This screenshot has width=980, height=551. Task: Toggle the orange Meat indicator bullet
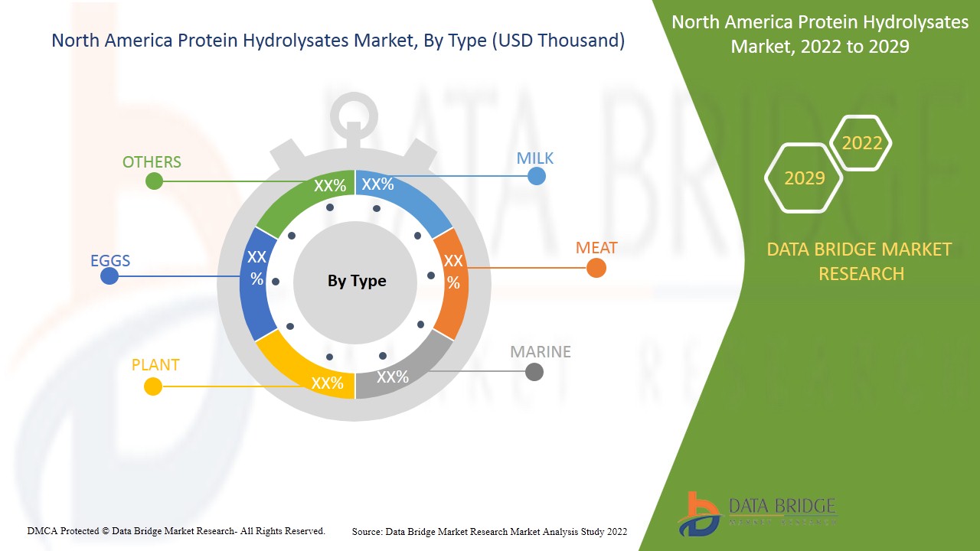click(x=596, y=268)
